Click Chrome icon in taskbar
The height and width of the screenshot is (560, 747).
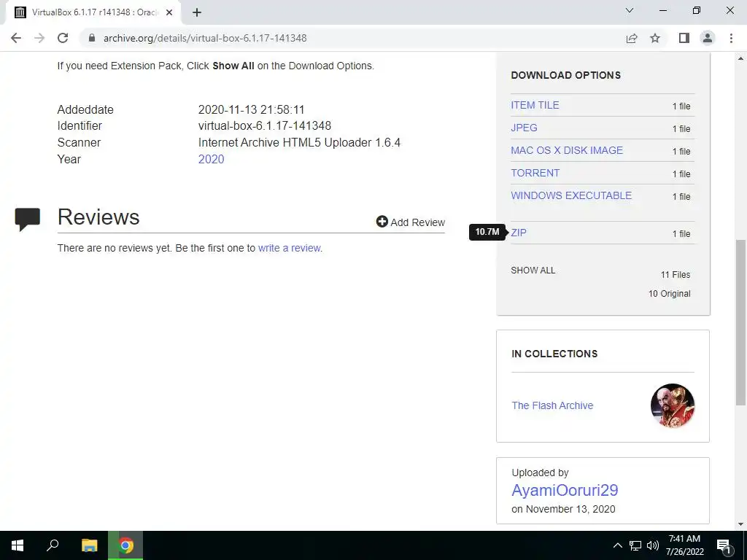click(125, 545)
